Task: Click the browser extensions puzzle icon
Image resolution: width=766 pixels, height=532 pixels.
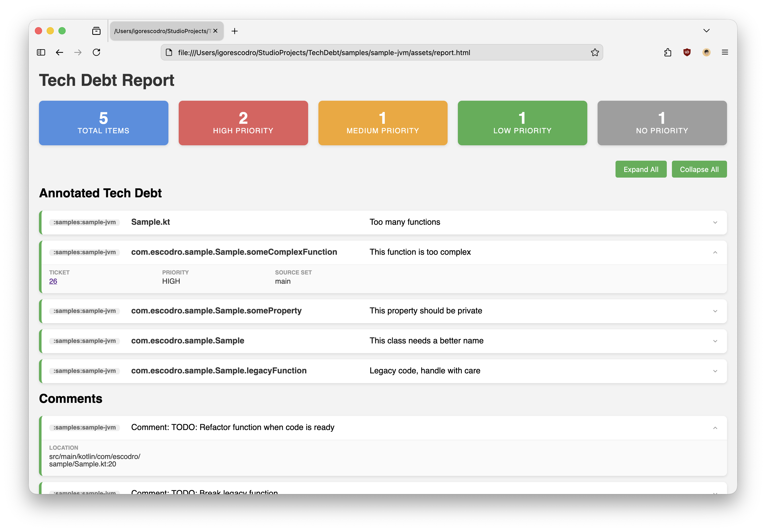Action: pos(668,52)
